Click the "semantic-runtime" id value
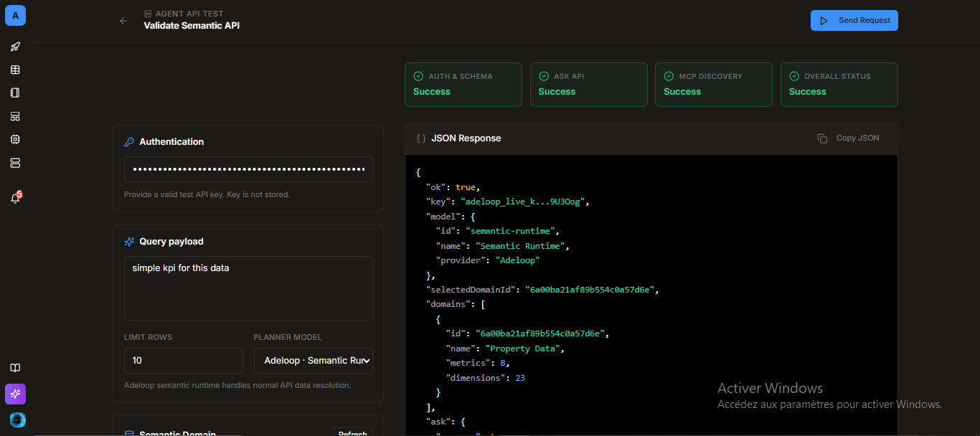The image size is (980, 436). point(512,231)
